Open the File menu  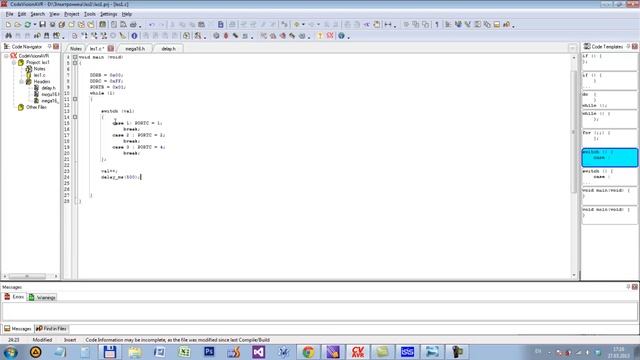tap(9, 14)
